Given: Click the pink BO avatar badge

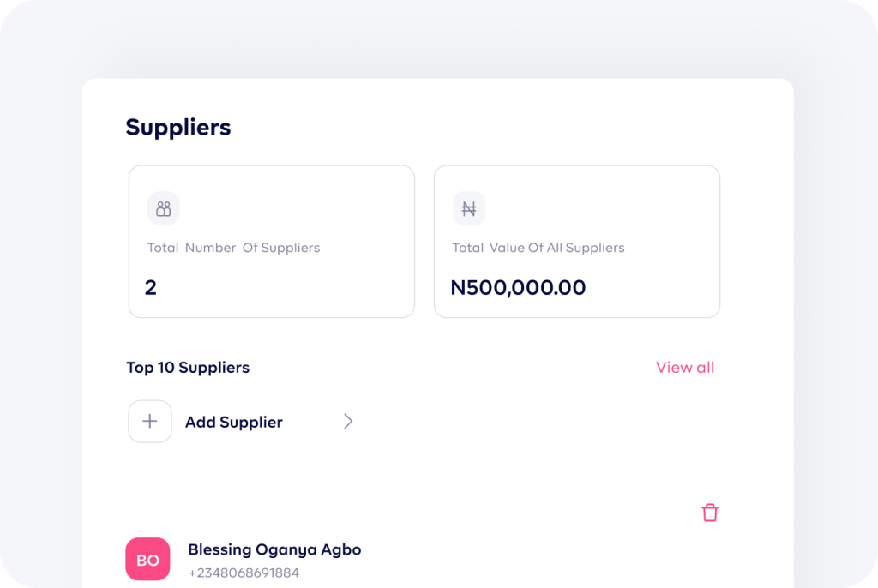Looking at the screenshot, I should point(147,560).
